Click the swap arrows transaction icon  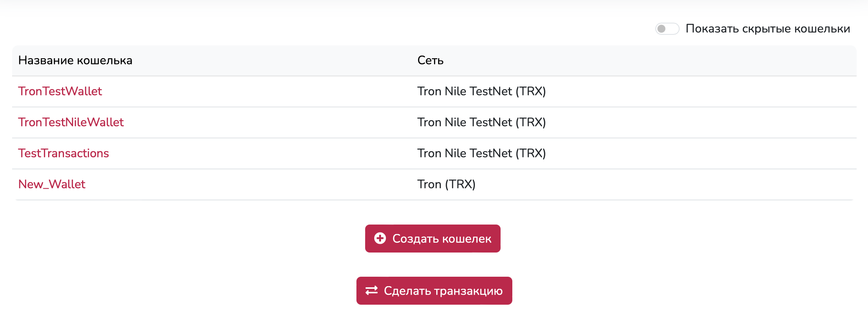point(372,290)
